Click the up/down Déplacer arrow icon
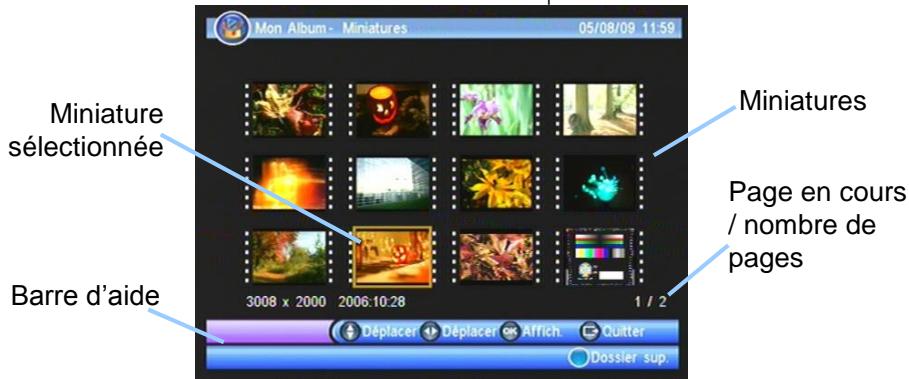 coord(350,332)
